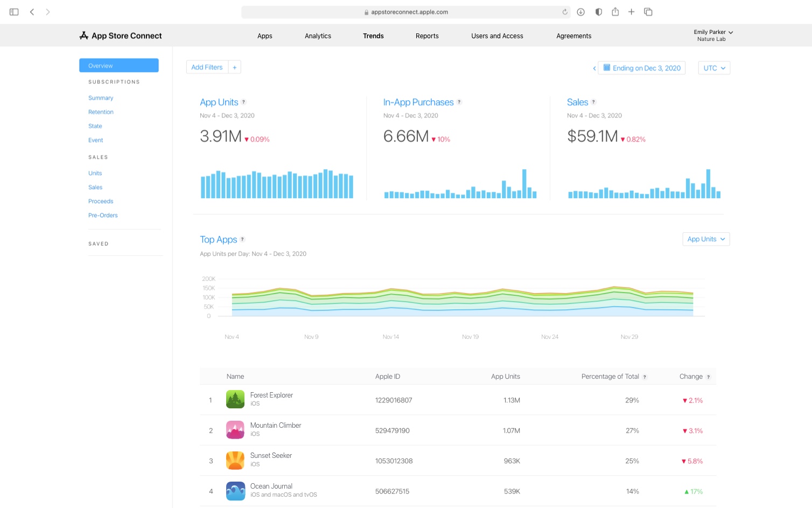Click the App Store Connect Apple logo

coord(83,35)
